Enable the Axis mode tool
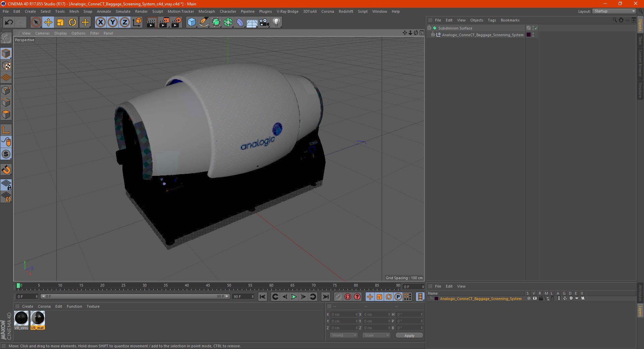This screenshot has height=349, width=644. coord(6,130)
